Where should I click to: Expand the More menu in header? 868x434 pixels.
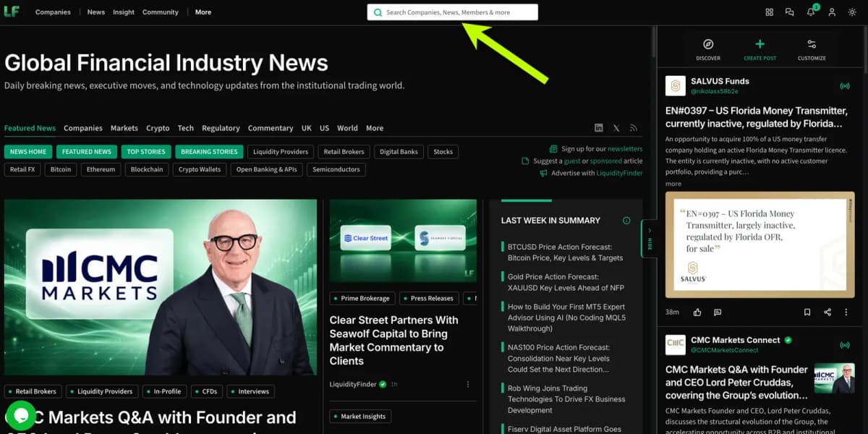pos(203,12)
